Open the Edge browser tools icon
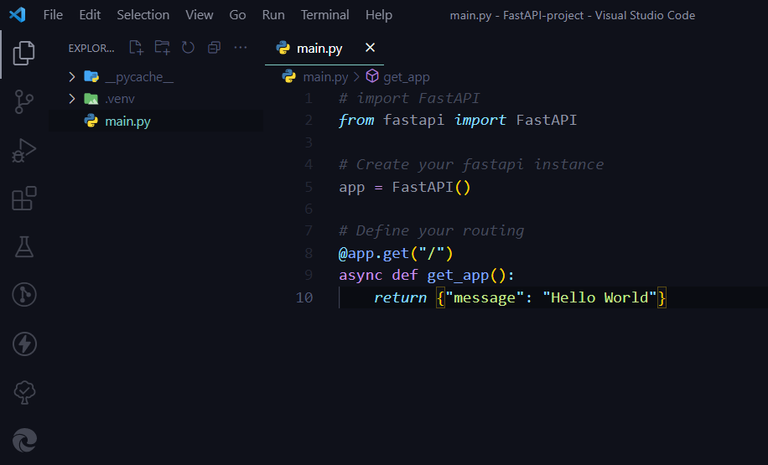 click(24, 440)
